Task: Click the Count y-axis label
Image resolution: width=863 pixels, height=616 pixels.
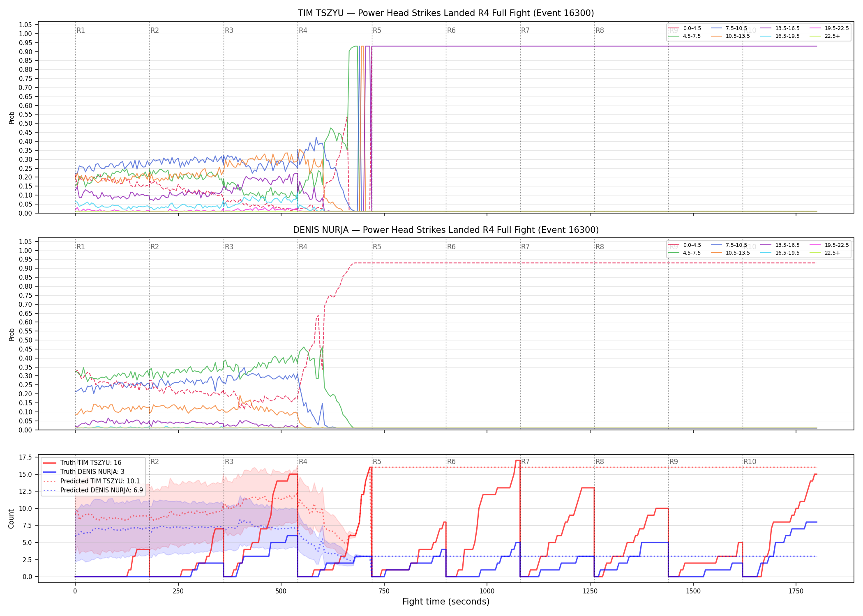Action: point(11,519)
